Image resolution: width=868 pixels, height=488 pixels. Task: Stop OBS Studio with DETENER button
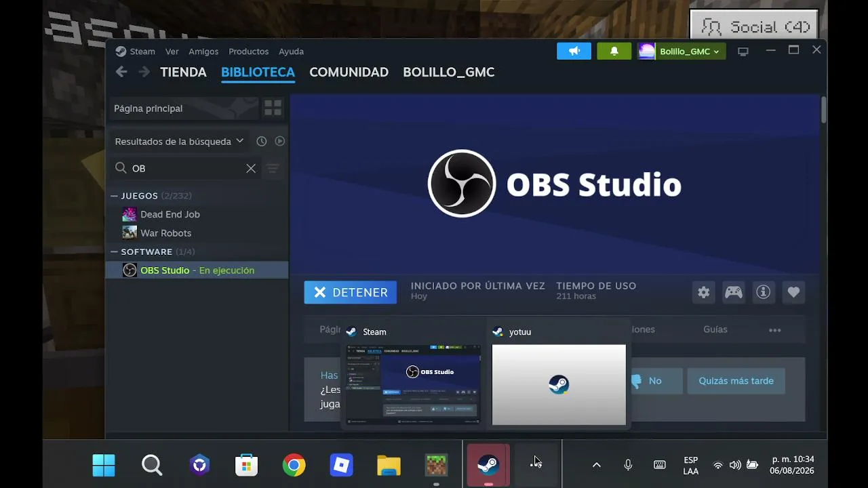tap(351, 292)
